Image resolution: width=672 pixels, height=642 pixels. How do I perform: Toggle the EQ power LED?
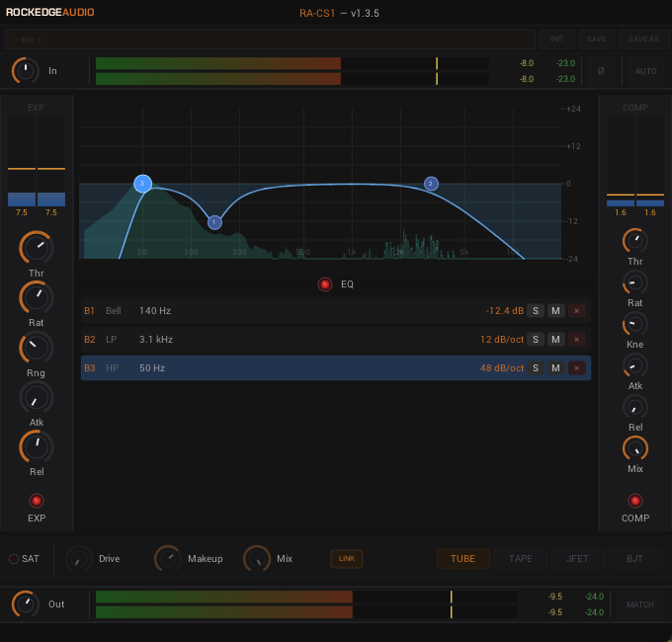pyautogui.click(x=325, y=283)
